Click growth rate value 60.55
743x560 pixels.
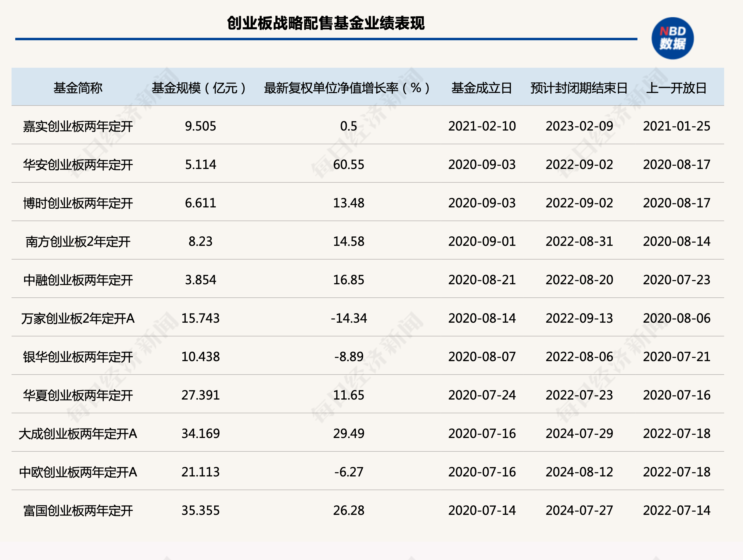coord(349,165)
